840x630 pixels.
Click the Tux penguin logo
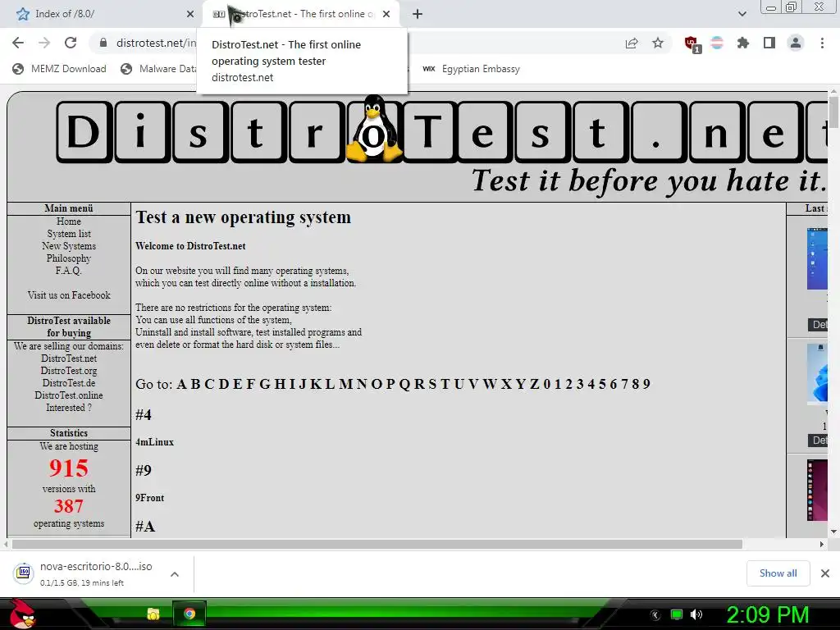(374, 129)
